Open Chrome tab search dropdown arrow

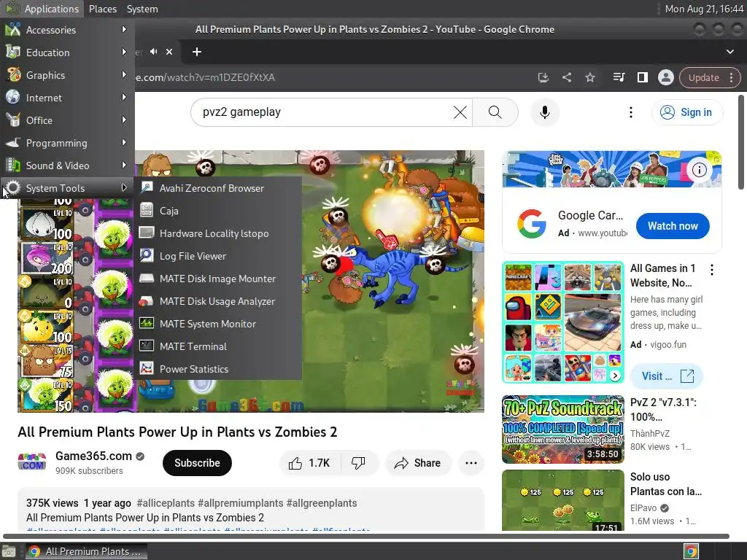tap(729, 52)
